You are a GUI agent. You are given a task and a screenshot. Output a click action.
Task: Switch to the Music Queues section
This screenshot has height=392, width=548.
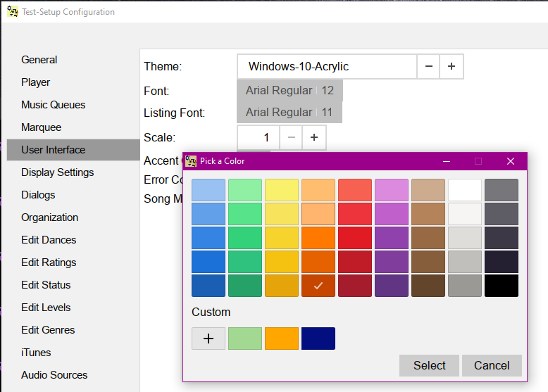[x=54, y=105]
